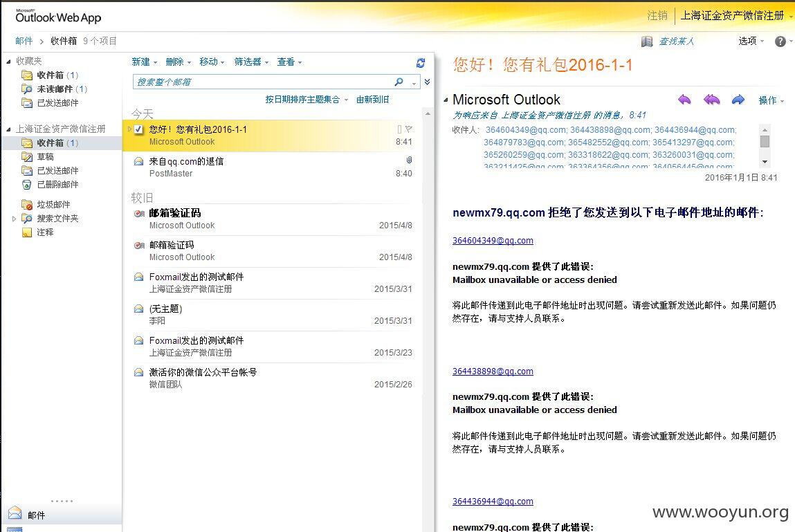Click the Reply All double-arrow icon
Image resolution: width=795 pixels, height=532 pixels.
[711, 100]
